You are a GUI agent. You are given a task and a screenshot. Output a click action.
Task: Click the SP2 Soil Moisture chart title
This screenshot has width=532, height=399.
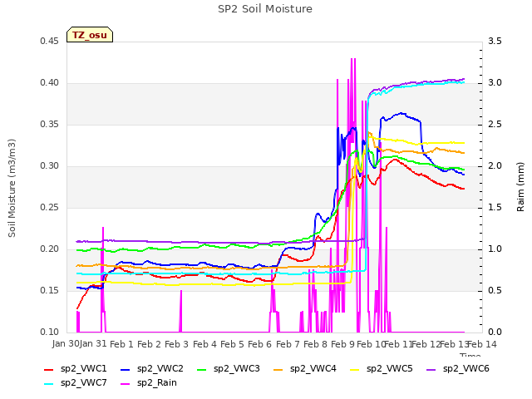[x=265, y=9]
